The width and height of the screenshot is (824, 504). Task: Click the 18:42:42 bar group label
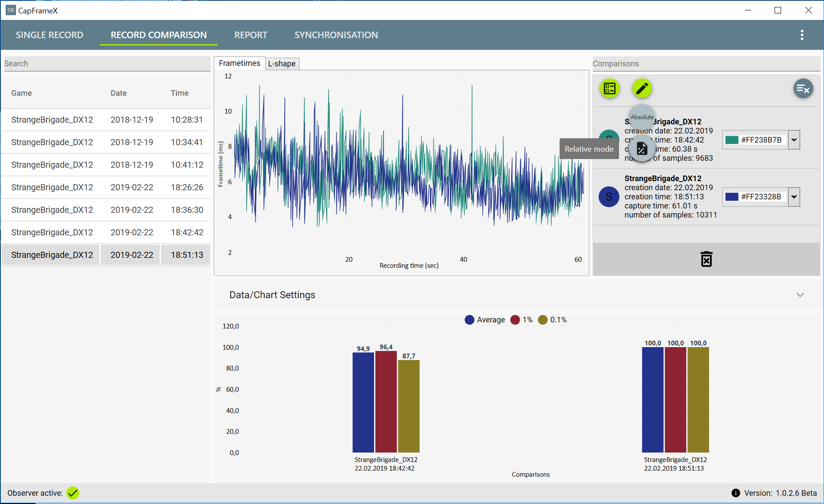386,464
